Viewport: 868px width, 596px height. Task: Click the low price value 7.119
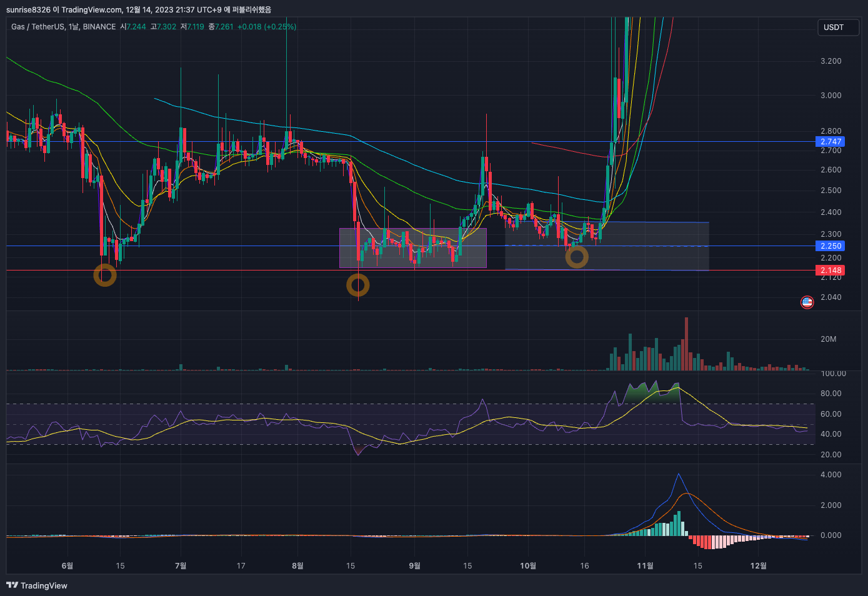click(x=196, y=27)
